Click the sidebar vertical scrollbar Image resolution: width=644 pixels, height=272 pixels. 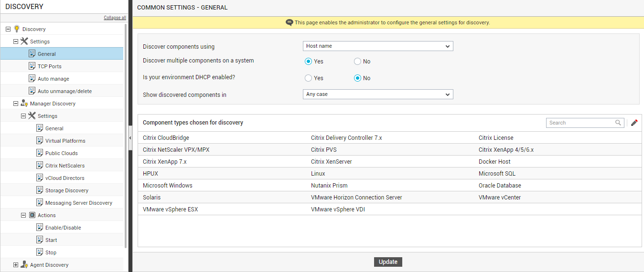[126, 136]
